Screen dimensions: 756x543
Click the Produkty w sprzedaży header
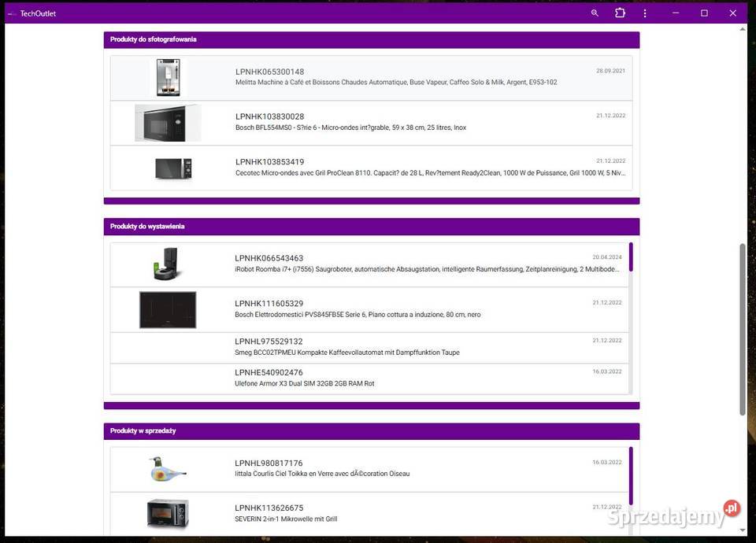[x=372, y=430]
